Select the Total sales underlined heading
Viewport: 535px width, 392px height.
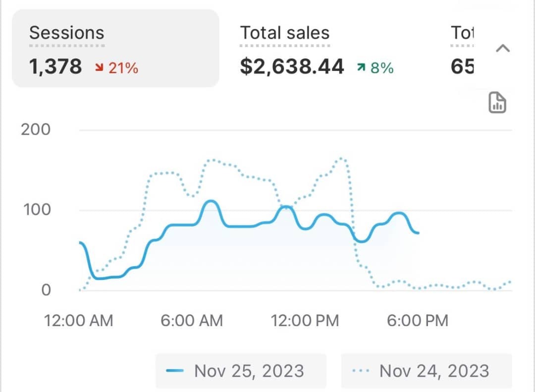pos(285,33)
